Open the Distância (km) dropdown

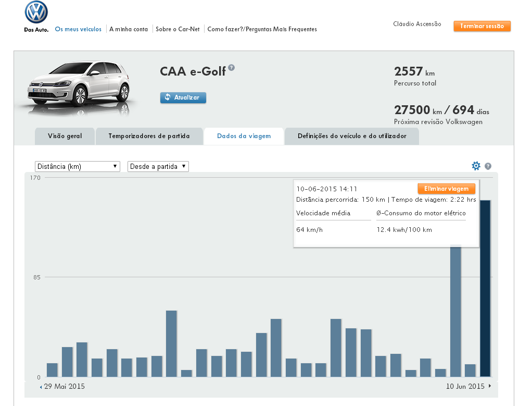coord(78,166)
